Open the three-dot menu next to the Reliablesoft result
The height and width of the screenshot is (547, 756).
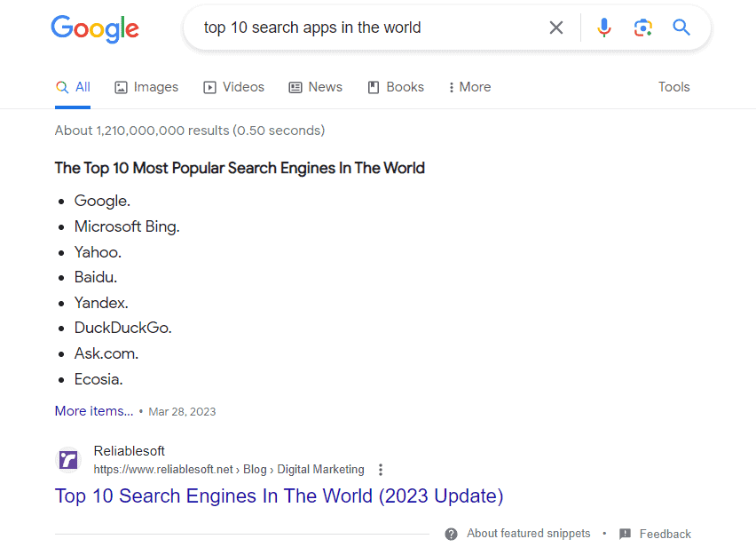coord(380,469)
